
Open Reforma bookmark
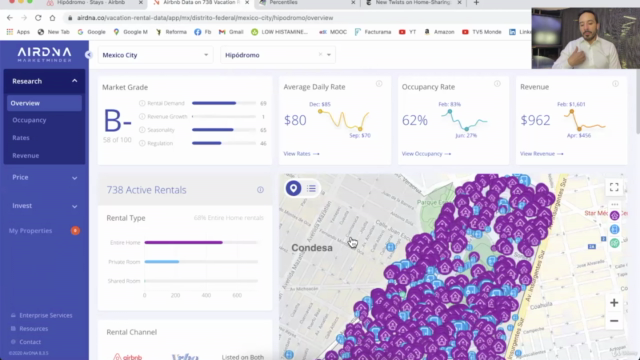click(171, 32)
